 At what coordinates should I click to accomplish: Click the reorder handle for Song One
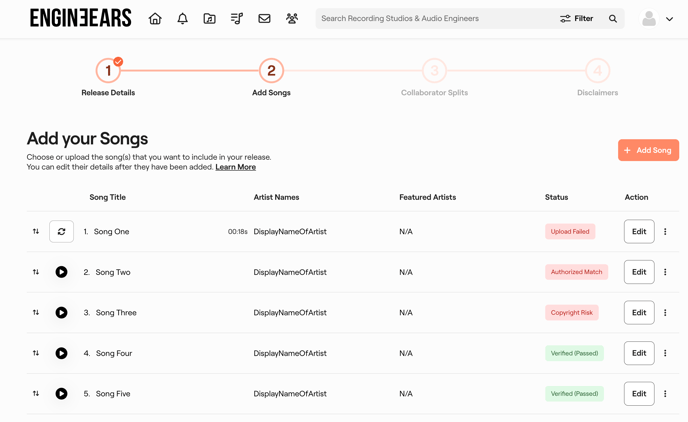click(x=36, y=232)
